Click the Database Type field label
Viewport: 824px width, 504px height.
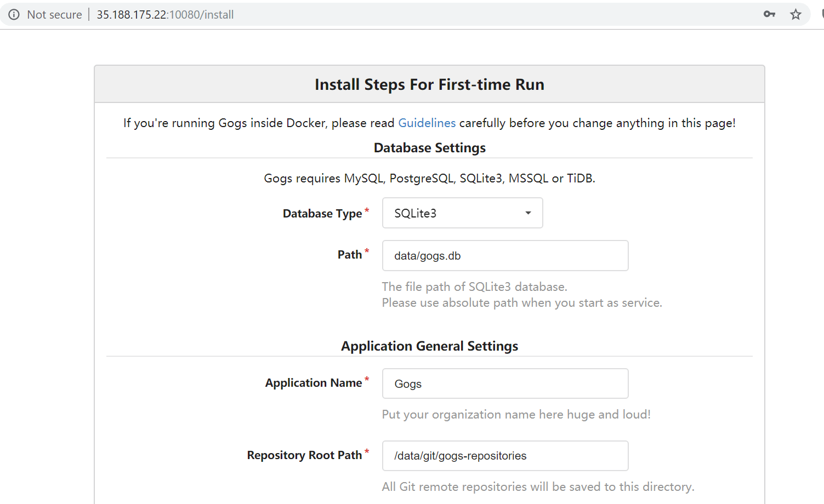tap(322, 214)
